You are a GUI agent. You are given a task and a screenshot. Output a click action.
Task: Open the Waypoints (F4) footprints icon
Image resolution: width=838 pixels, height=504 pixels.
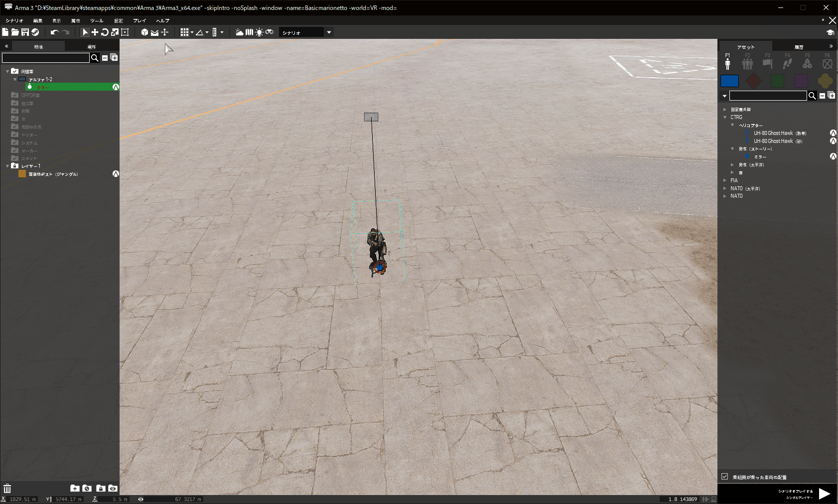pyautogui.click(x=788, y=62)
